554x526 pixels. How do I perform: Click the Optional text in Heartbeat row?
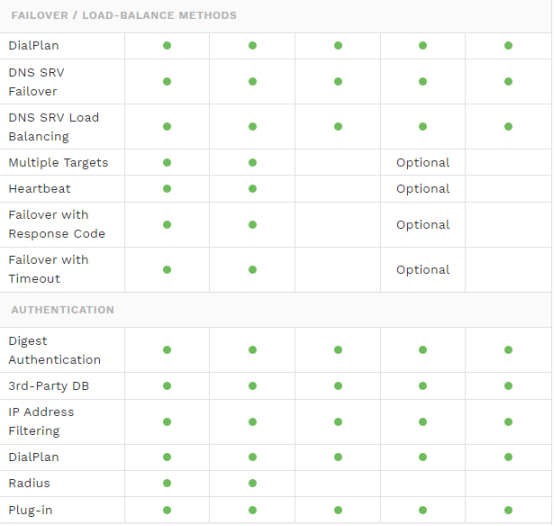tap(423, 189)
